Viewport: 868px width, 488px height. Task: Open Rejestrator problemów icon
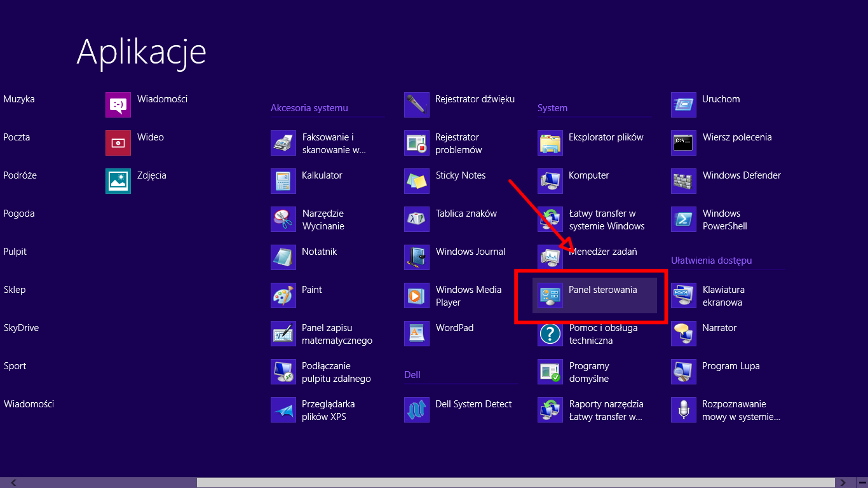coord(417,143)
